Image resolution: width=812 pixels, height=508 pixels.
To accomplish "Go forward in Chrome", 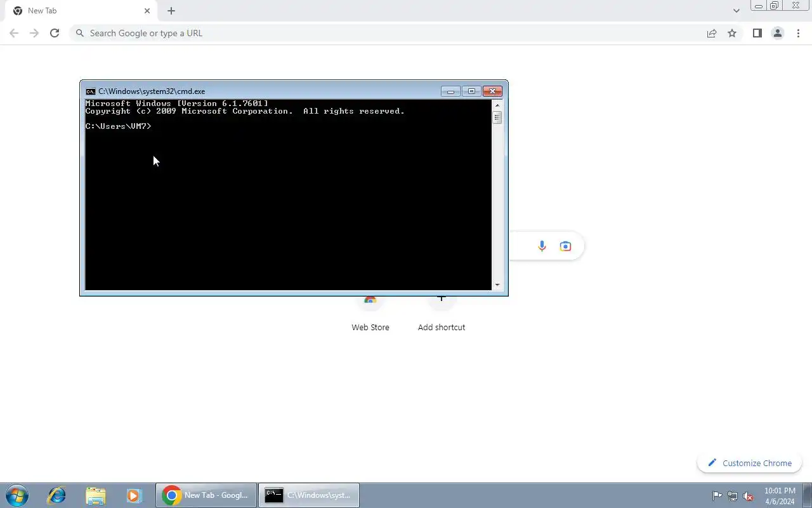I will coord(34,33).
